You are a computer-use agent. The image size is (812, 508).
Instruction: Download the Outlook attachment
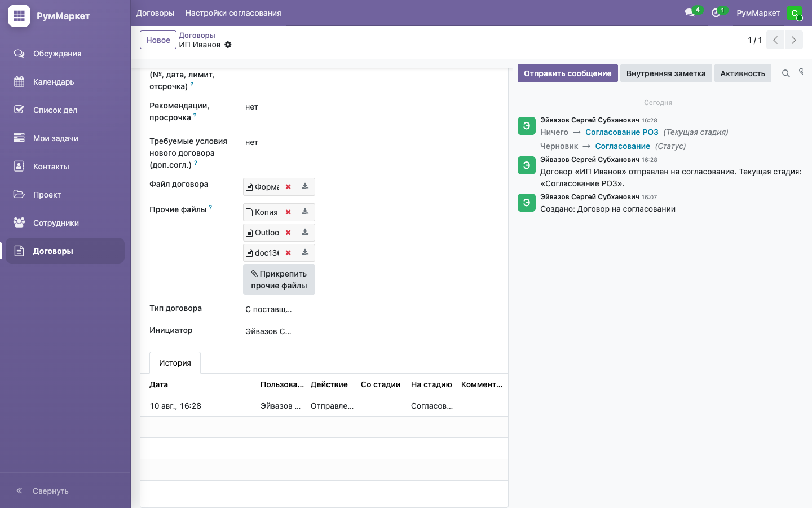click(x=305, y=232)
